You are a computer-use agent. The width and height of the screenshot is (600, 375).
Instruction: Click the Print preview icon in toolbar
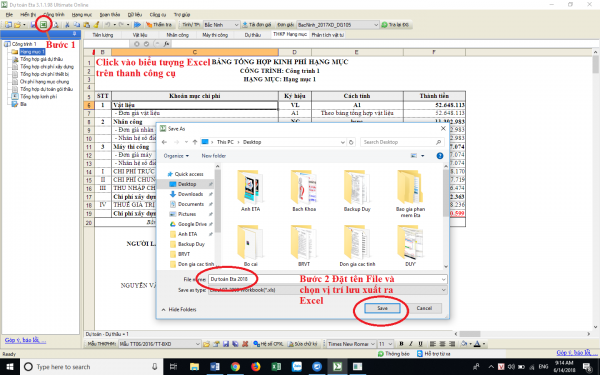tap(55, 25)
